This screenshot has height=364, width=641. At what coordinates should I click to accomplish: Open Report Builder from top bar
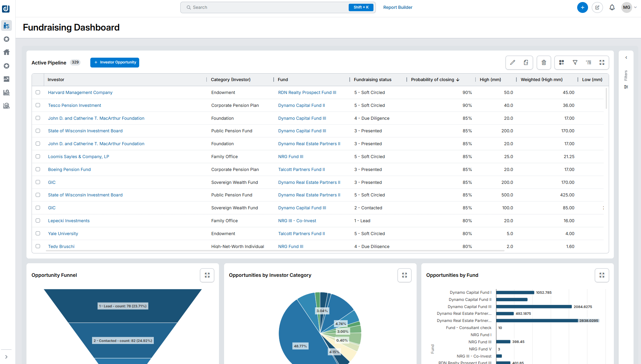point(398,7)
